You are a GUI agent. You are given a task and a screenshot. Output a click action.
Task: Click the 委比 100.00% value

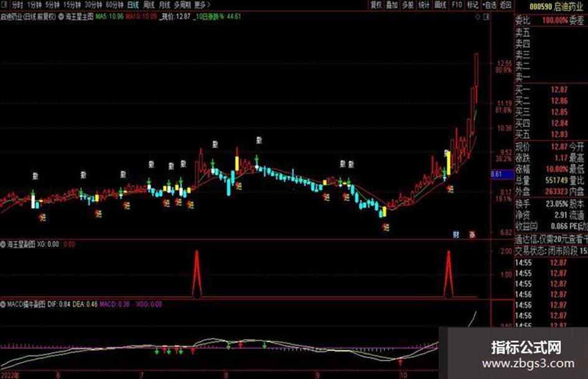(555, 21)
